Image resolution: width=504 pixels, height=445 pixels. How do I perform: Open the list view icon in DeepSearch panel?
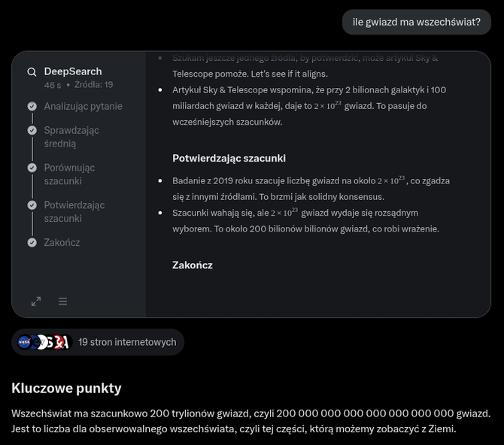62,301
